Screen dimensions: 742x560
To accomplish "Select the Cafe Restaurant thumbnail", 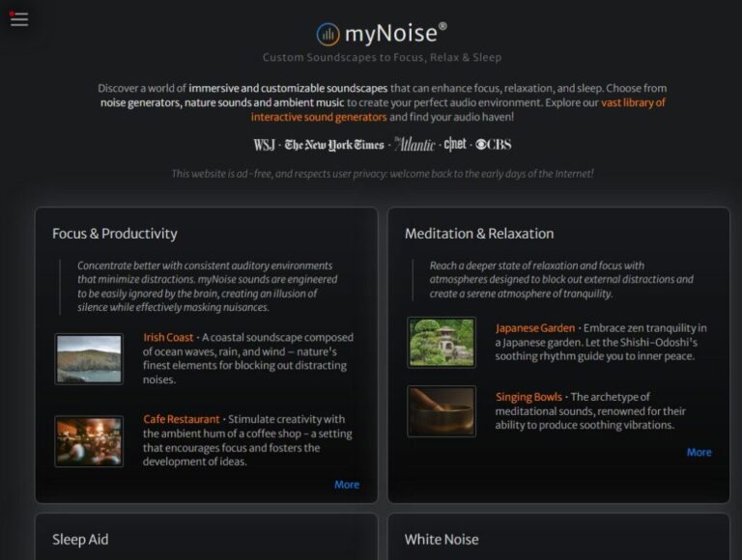I will point(89,441).
